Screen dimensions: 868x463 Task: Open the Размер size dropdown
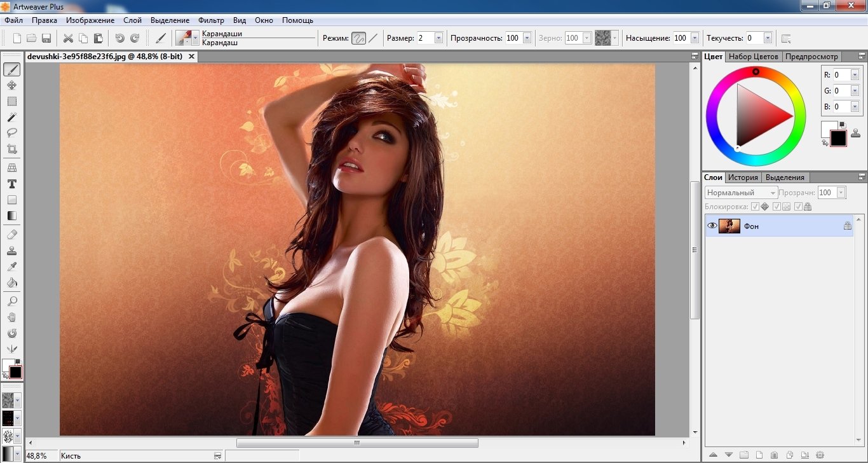click(x=438, y=38)
